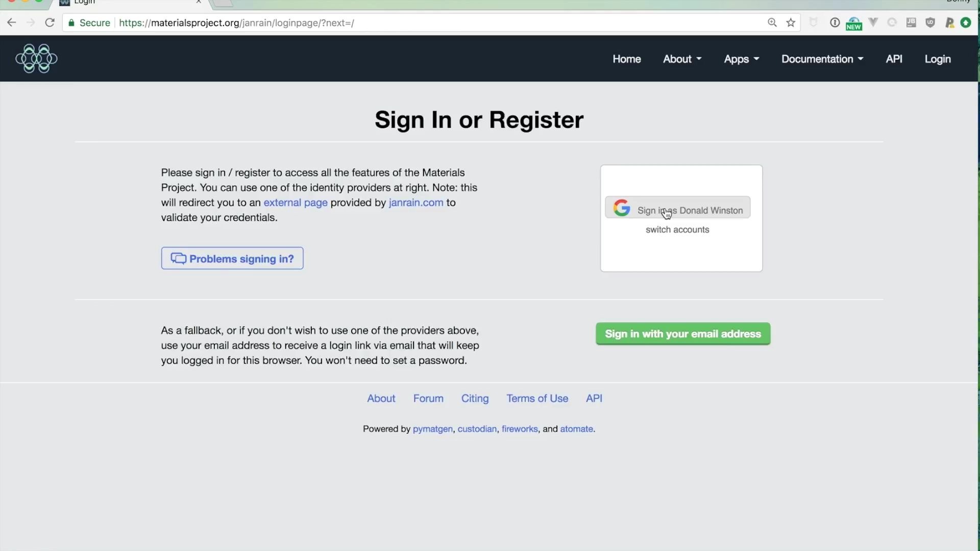
Task: Click the Login menu item
Action: pos(938,59)
